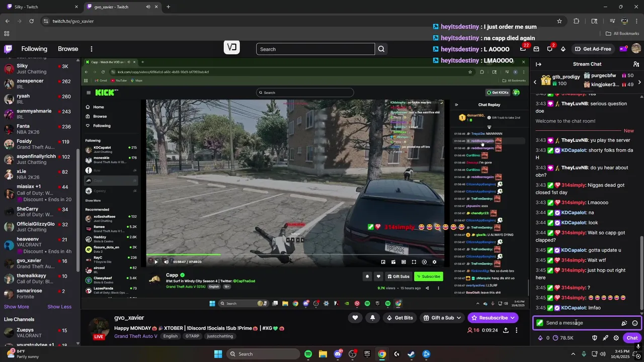Image resolution: width=644 pixels, height=362 pixels.
Task: Share the stream using the upload icon
Action: click(x=506, y=330)
